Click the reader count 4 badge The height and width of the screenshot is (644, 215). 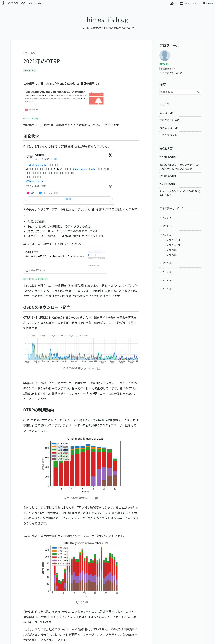[174, 69]
